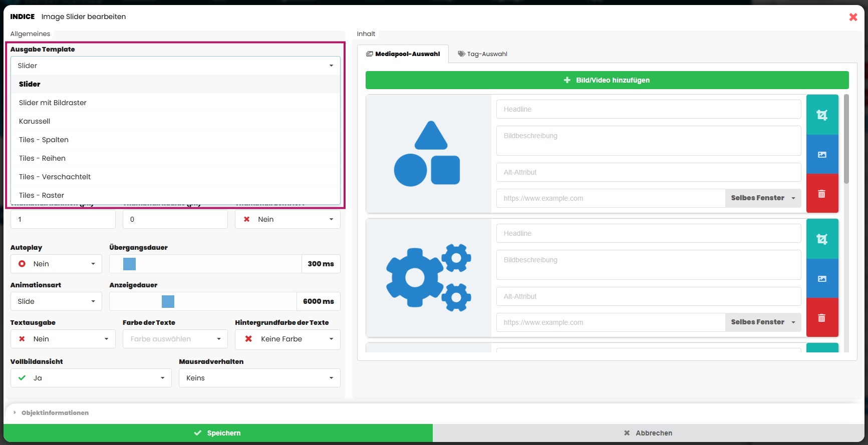Click crop icon for the first image
This screenshot has height=445, width=868.
click(822, 115)
